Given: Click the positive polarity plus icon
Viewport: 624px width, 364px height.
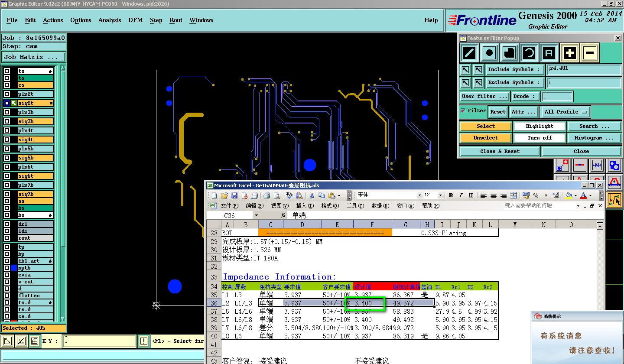Looking at the screenshot, I should click(x=570, y=53).
